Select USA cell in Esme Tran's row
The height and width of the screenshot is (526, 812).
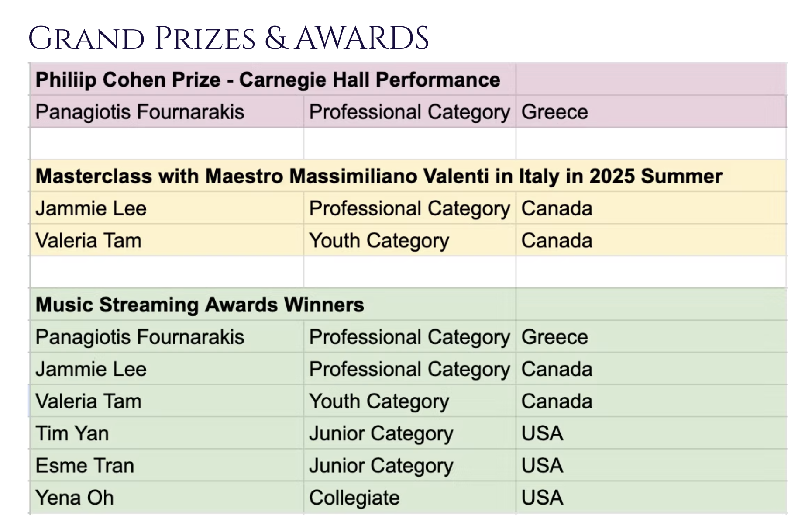(542, 466)
